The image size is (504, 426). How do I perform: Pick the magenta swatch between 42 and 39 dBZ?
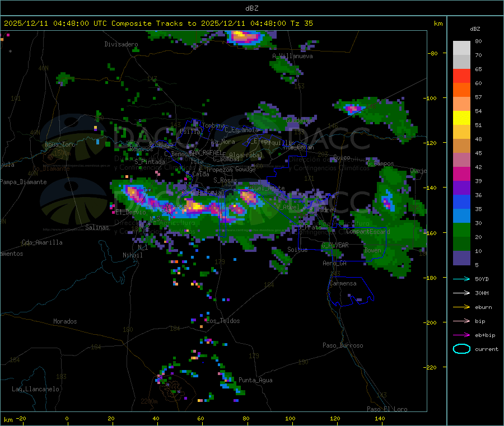[461, 174]
